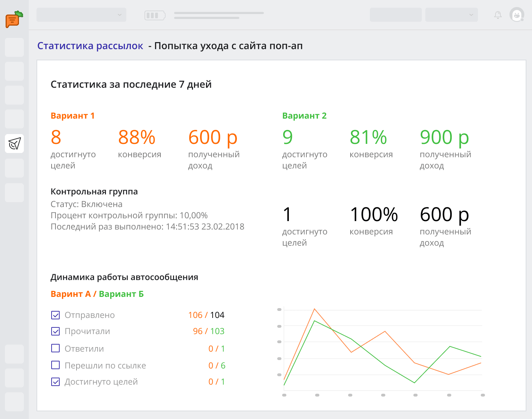This screenshot has height=419, width=532.
Task: Uncheck the Достигнуто целей checkbox
Action: 55,382
